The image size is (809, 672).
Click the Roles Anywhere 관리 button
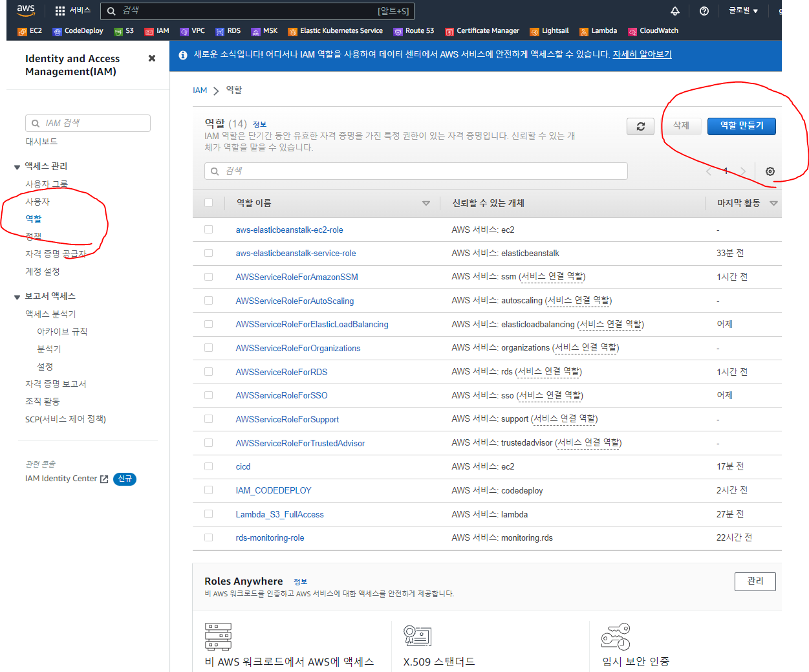point(755,581)
